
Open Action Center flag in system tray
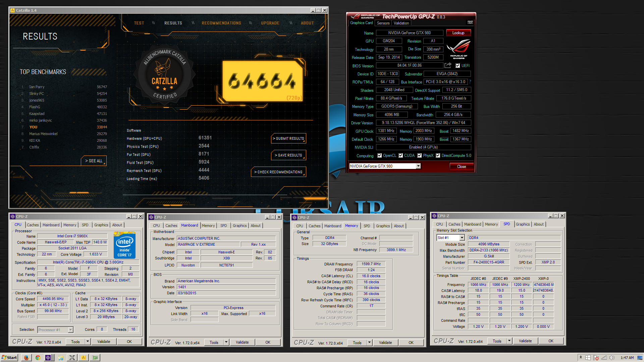tap(596, 358)
